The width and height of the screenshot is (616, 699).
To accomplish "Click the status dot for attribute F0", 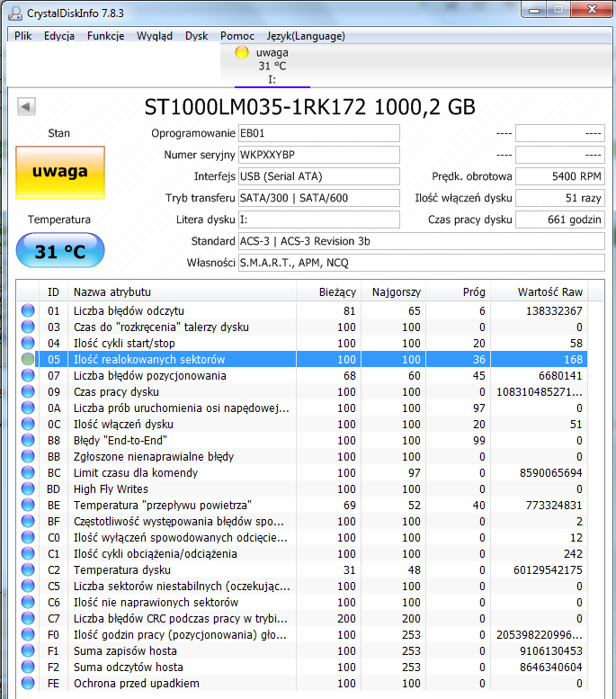I will point(28,634).
